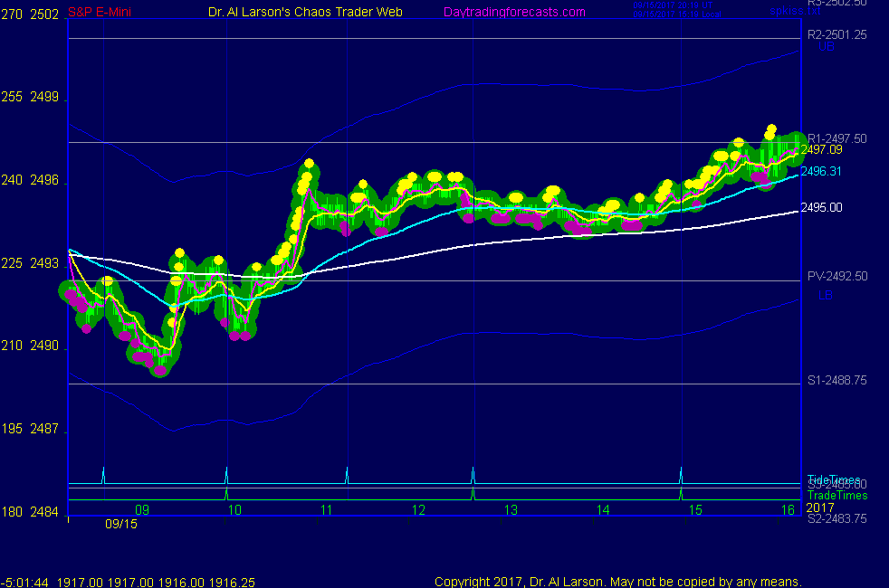Viewport: 889px width, 588px height.
Task: Click the 'spkiss.txt' file name label
Action: [x=795, y=10]
